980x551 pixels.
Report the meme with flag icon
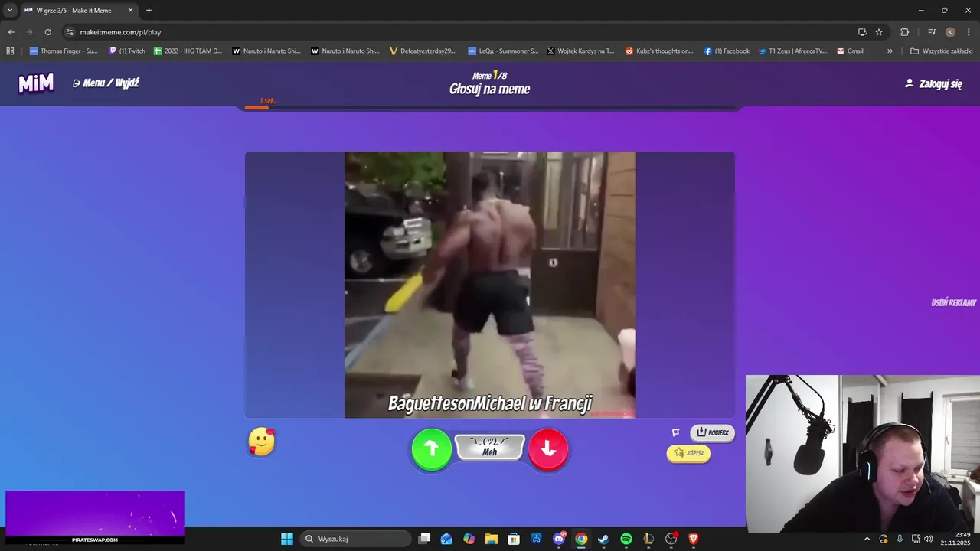pos(676,432)
